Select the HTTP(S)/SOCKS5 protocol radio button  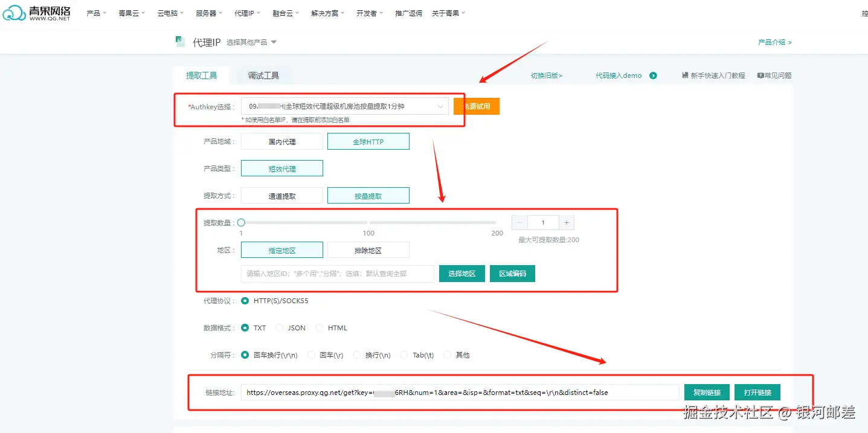click(x=245, y=301)
